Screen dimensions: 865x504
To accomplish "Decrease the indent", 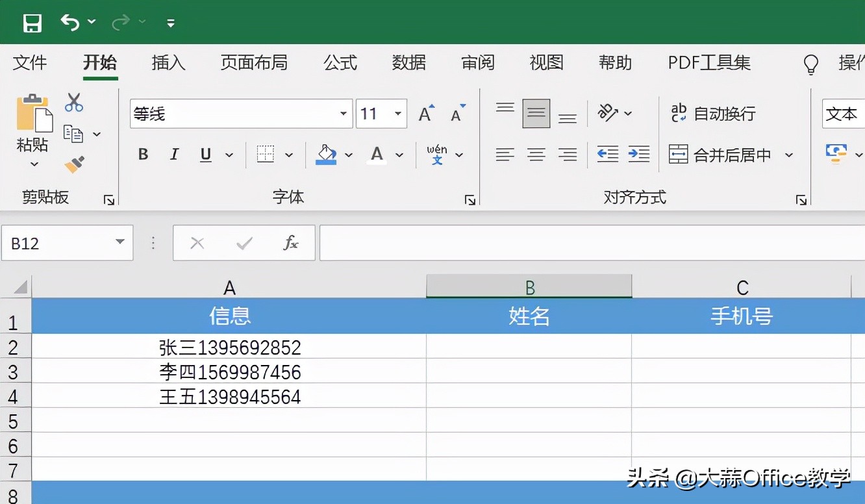I will point(608,154).
